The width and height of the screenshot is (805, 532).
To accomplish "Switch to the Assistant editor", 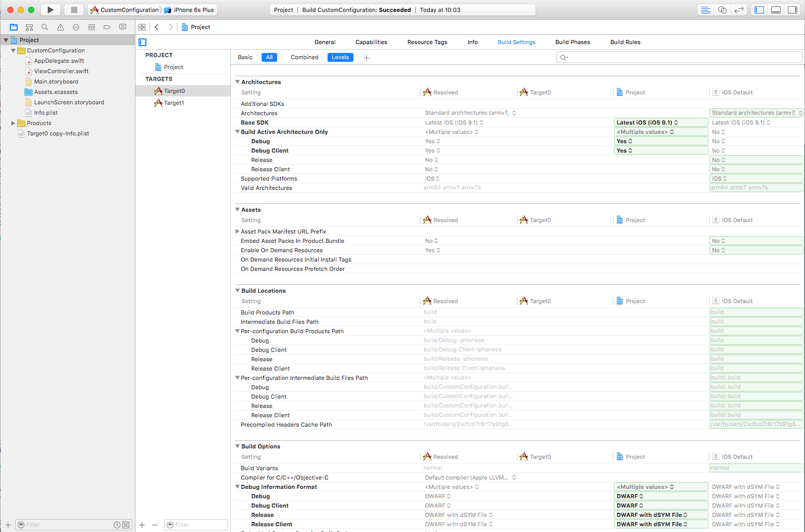I will pyautogui.click(x=722, y=10).
